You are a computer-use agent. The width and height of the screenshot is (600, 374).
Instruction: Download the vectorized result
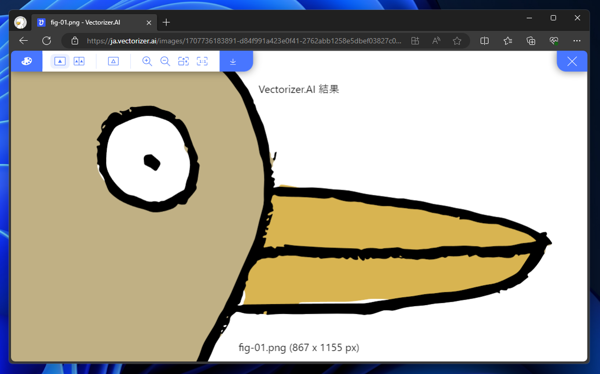point(233,62)
